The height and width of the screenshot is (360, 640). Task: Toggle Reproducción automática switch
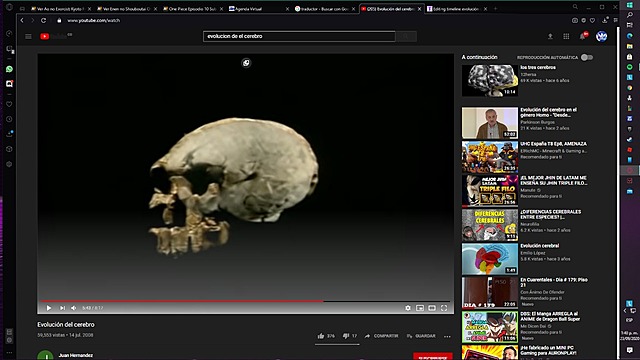pyautogui.click(x=587, y=57)
